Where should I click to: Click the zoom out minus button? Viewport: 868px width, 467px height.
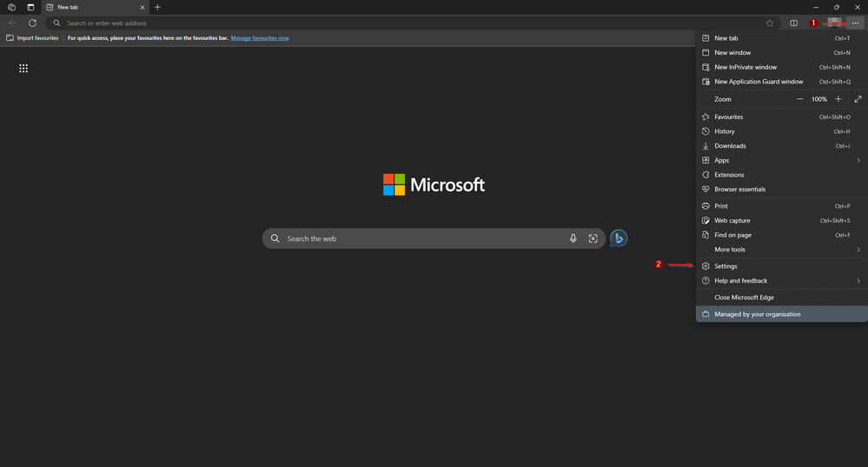coord(800,99)
